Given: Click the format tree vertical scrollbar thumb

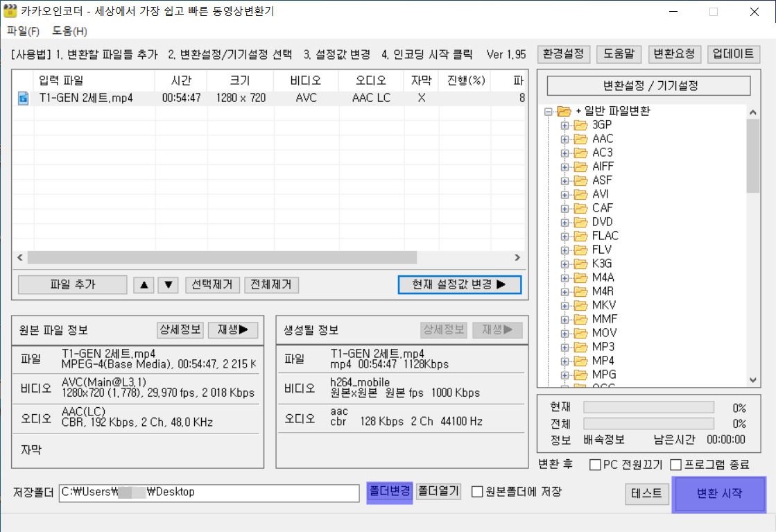Looking at the screenshot, I should [x=752, y=156].
